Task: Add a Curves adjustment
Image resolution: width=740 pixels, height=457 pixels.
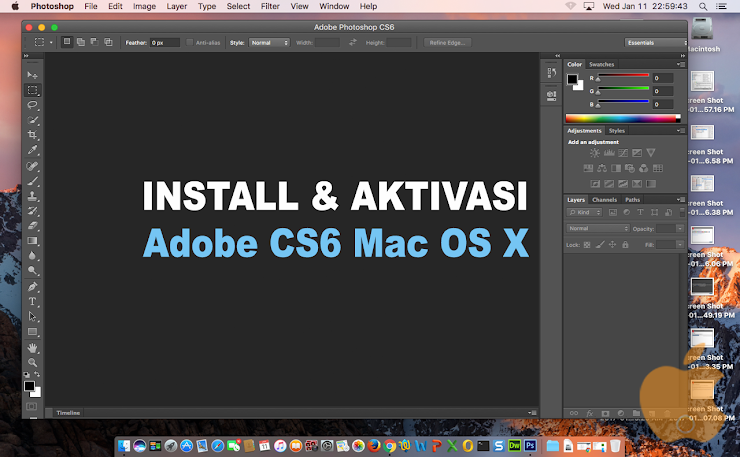Action: (x=623, y=153)
